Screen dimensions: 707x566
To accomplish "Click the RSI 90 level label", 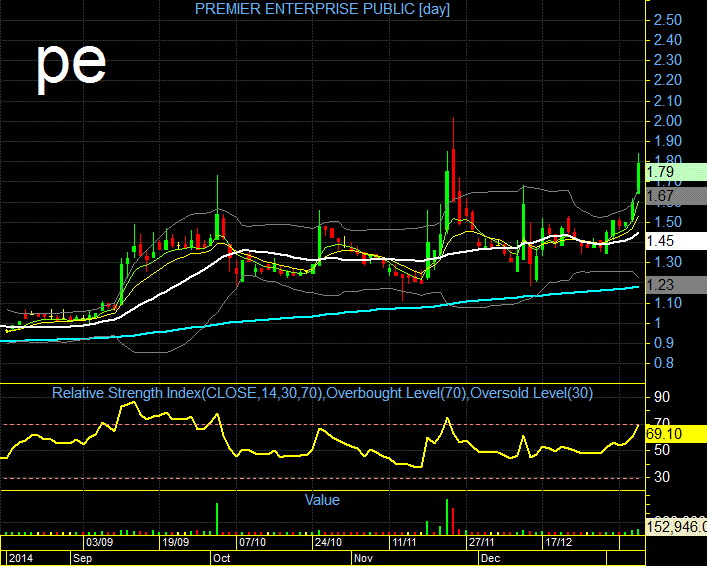I will coord(661,397).
